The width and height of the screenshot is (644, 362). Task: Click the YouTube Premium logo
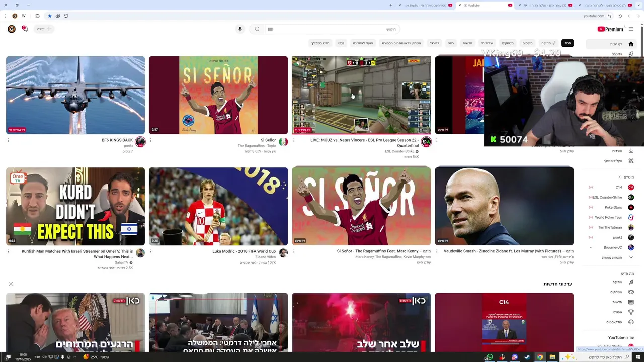[x=610, y=29]
